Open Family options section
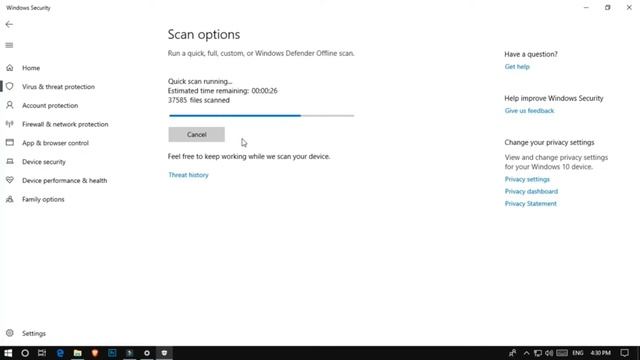The width and height of the screenshot is (640, 360). point(43,199)
